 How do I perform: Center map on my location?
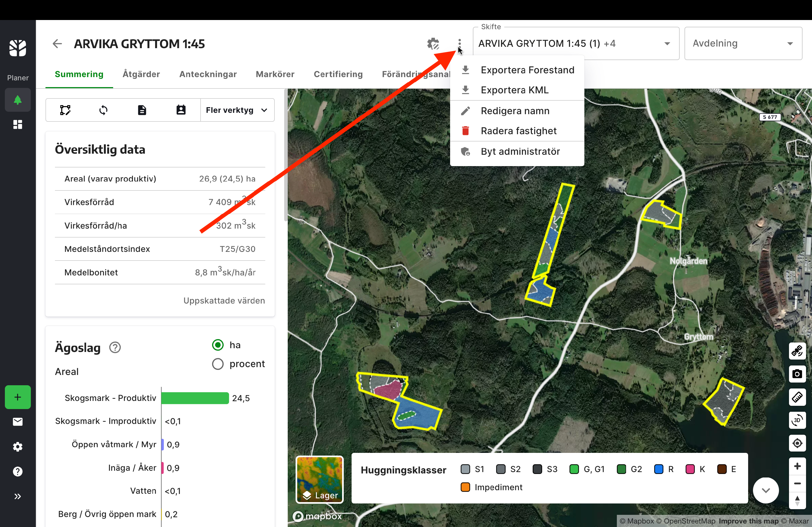[x=797, y=443]
